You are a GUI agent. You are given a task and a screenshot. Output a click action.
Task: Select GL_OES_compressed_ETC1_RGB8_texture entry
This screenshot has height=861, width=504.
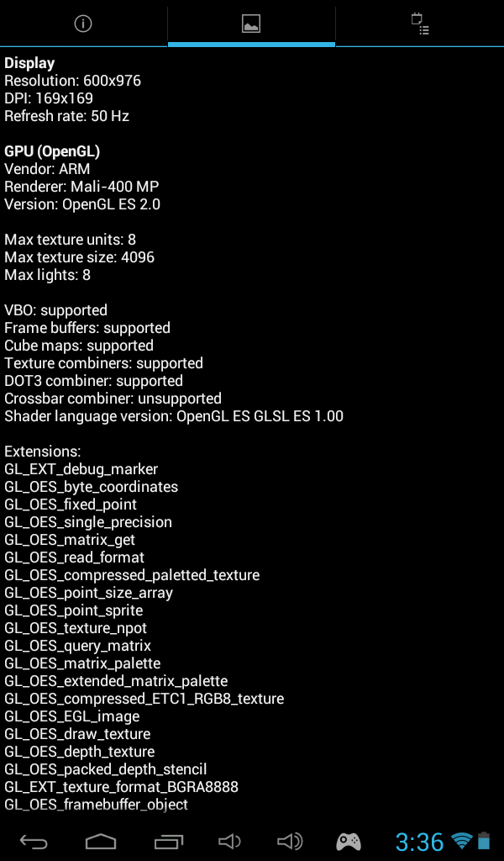(x=144, y=699)
